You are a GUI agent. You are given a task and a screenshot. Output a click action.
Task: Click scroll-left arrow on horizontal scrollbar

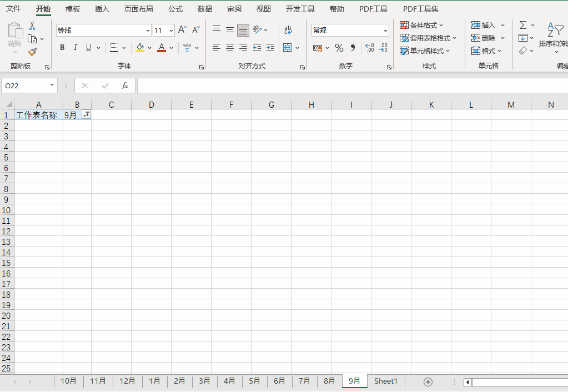pyautogui.click(x=468, y=382)
